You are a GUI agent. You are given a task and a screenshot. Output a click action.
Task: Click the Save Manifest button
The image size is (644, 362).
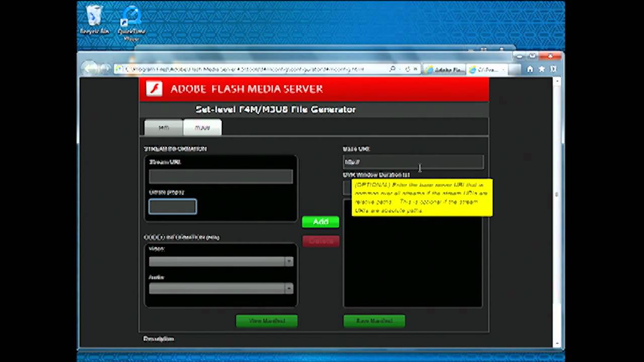tap(374, 321)
